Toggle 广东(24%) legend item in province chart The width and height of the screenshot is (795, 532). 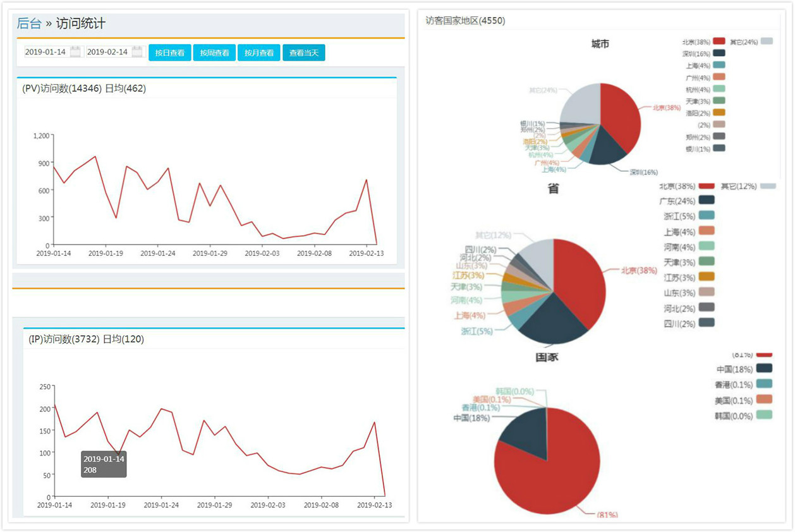coord(686,200)
